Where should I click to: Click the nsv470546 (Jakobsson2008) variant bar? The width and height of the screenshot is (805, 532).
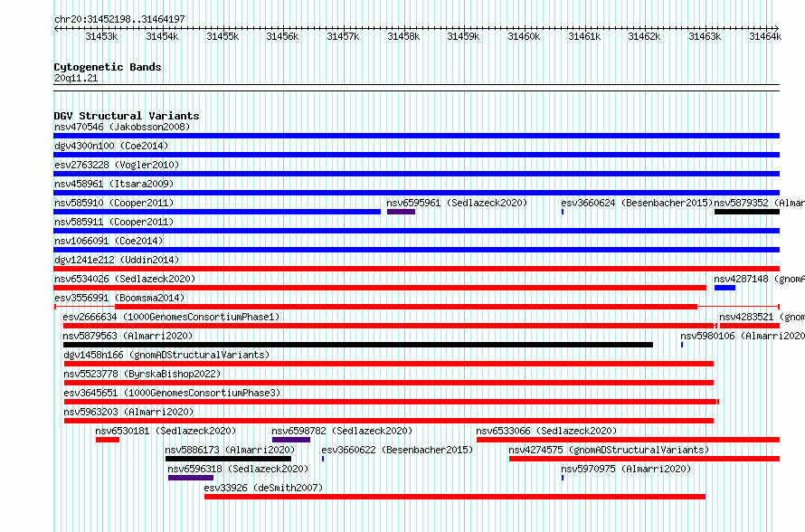pyautogui.click(x=416, y=136)
